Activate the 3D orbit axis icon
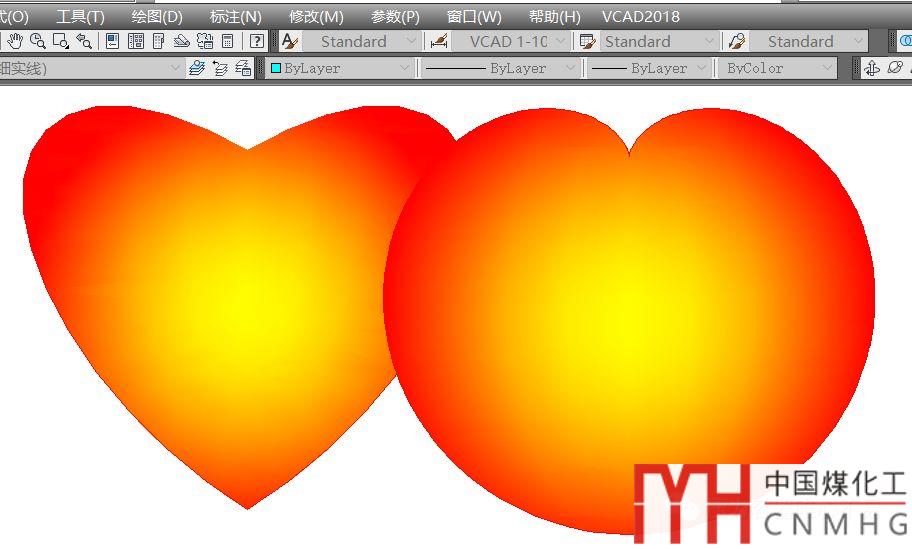 pos(872,68)
